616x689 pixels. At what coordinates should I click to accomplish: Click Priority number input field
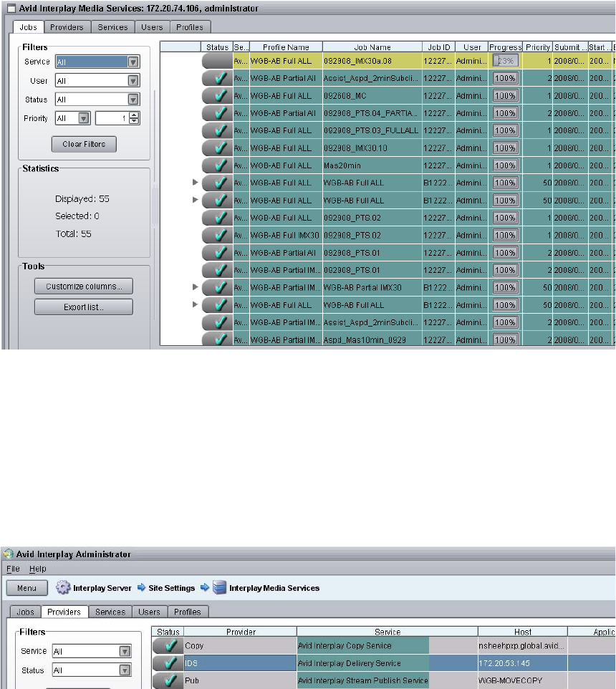click(112, 118)
